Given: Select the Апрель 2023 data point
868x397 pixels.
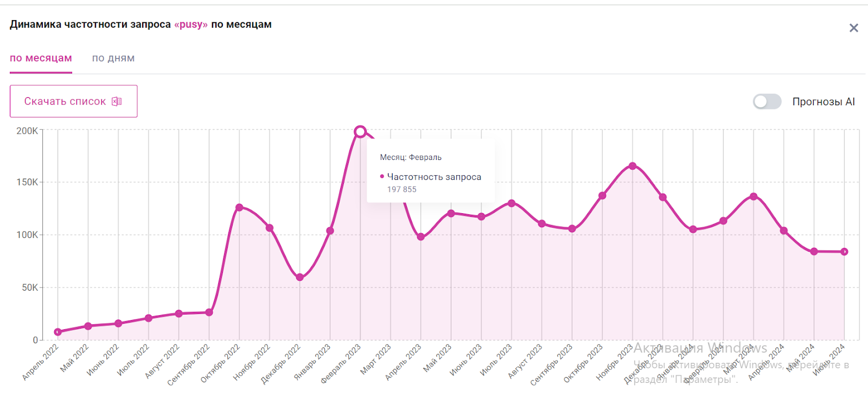Looking at the screenshot, I should tap(421, 237).
